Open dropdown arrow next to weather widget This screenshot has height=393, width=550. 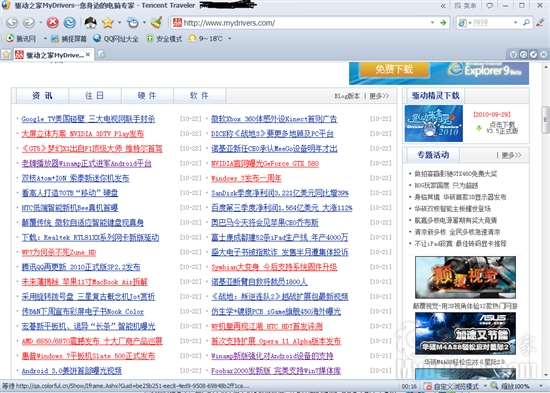pyautogui.click(x=230, y=39)
